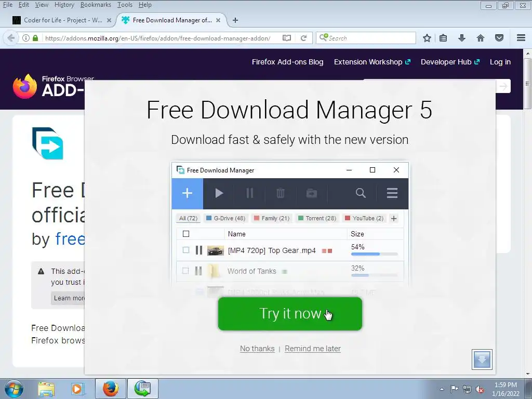Screen dimensions: 532x399
Task: Switch to Firefox taskbar button
Action: pos(111,389)
